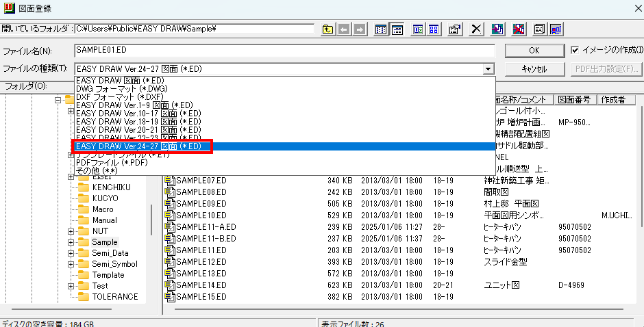Select file name SAMPLE13.ED
The height and width of the screenshot is (327, 644).
201,273
